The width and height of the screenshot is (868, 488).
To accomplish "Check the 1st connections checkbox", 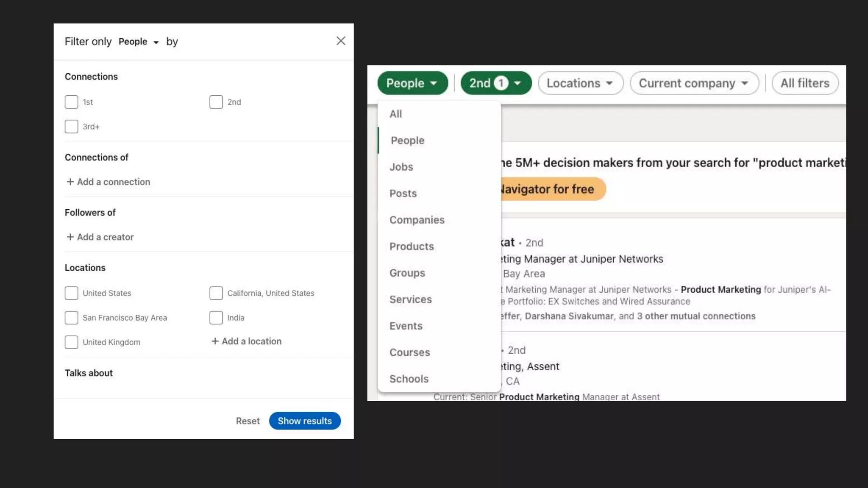I will [x=71, y=102].
